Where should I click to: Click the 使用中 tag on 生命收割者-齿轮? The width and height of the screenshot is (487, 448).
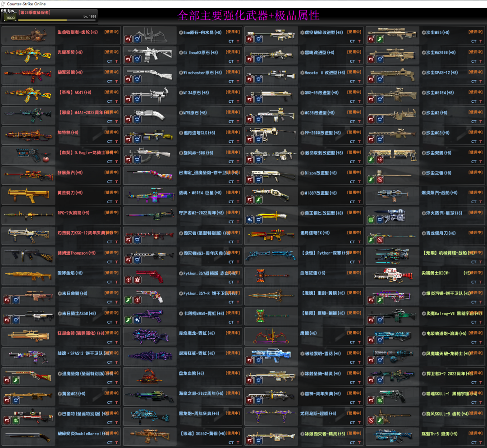coord(111,32)
